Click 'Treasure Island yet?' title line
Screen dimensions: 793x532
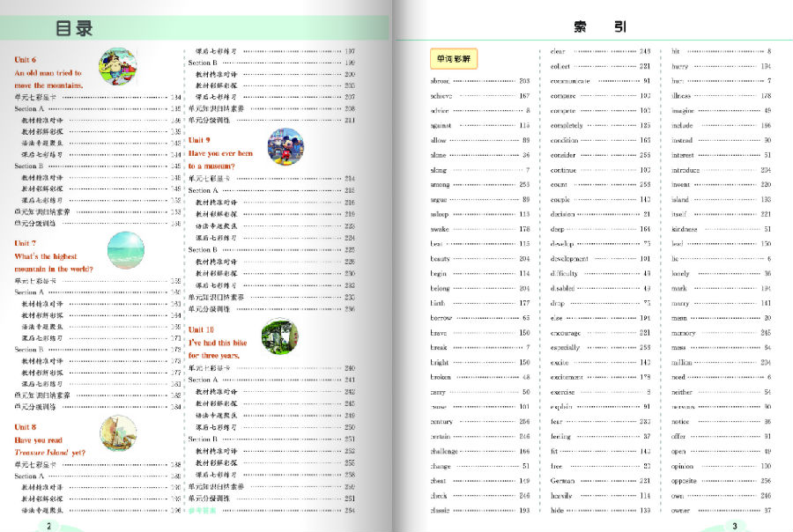[x=50, y=453]
